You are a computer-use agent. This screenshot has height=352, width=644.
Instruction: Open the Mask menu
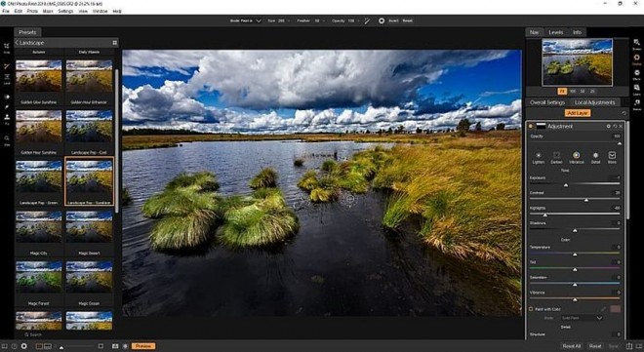point(48,11)
